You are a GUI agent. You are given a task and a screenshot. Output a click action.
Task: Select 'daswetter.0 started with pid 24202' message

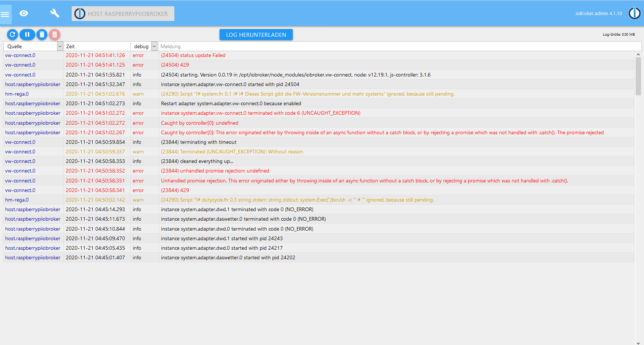click(x=228, y=257)
